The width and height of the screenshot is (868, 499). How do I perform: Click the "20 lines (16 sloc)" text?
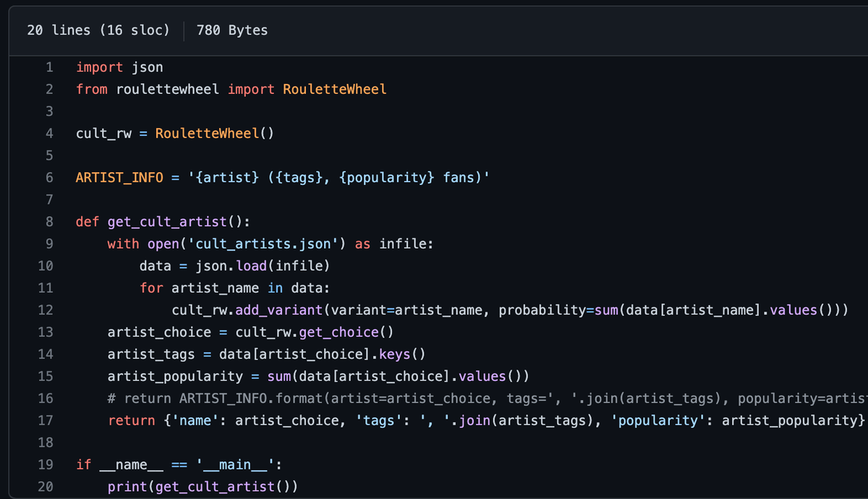(x=98, y=30)
